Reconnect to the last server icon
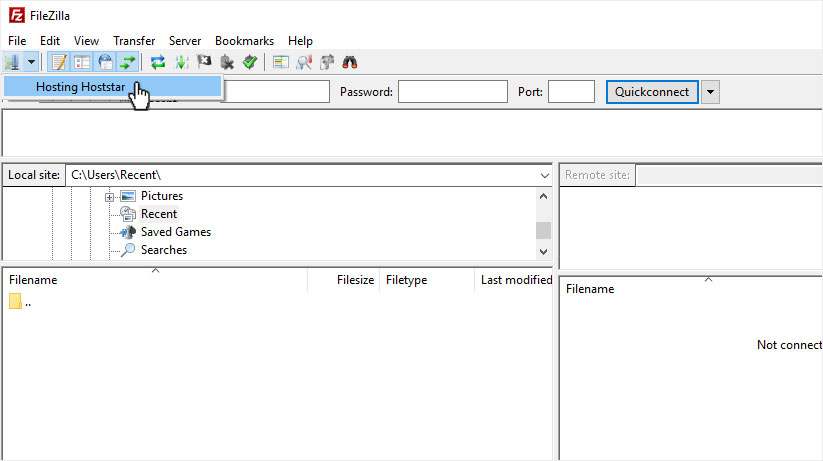Screen dimensions: 823x461 pyautogui.click(x=250, y=62)
